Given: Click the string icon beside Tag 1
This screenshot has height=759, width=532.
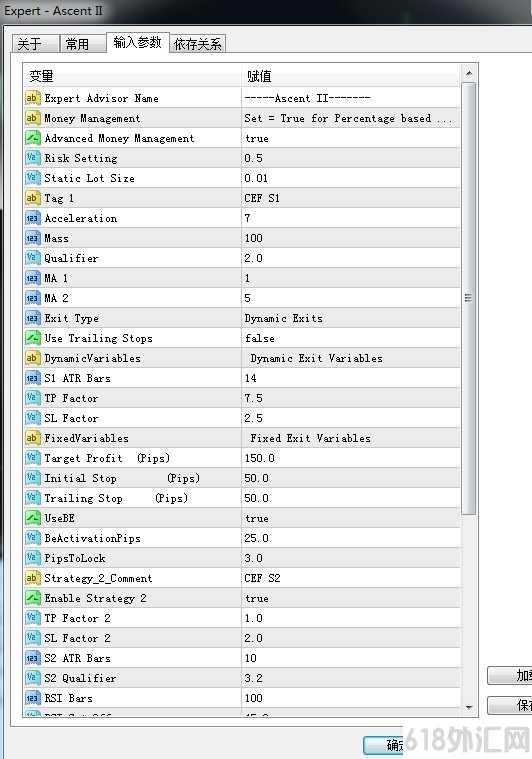Looking at the screenshot, I should pos(32,198).
